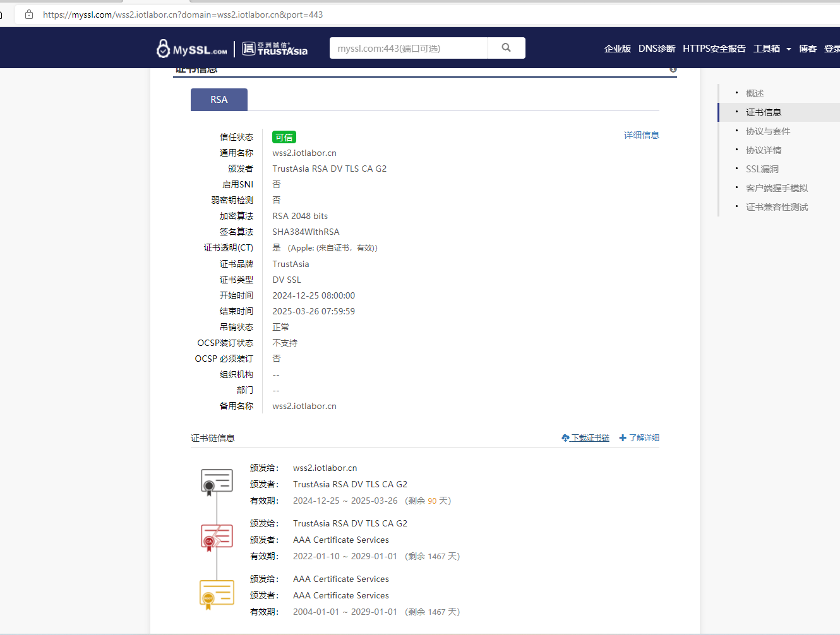Image resolution: width=840 pixels, height=635 pixels.
Task: Click the cloud download icon for cert chain
Action: click(x=565, y=438)
